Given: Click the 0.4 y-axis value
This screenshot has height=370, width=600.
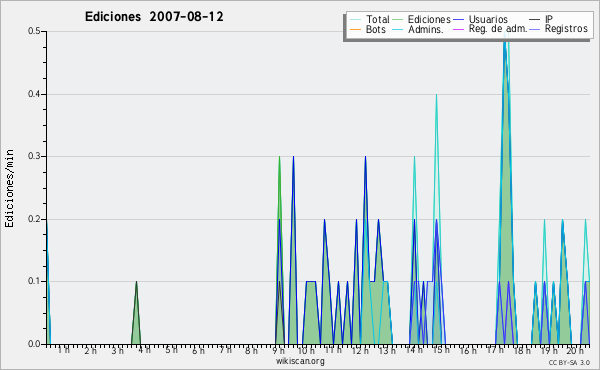Looking at the screenshot, I should (34, 94).
